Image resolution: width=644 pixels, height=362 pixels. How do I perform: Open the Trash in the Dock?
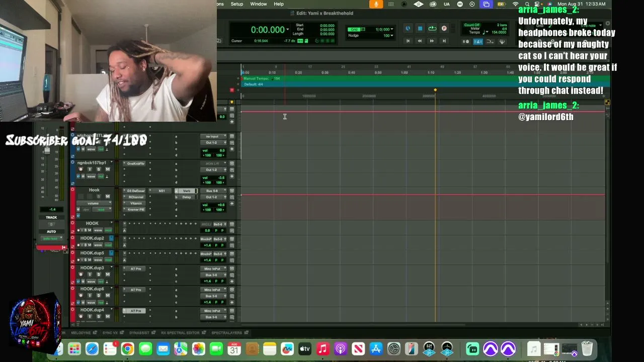587,349
